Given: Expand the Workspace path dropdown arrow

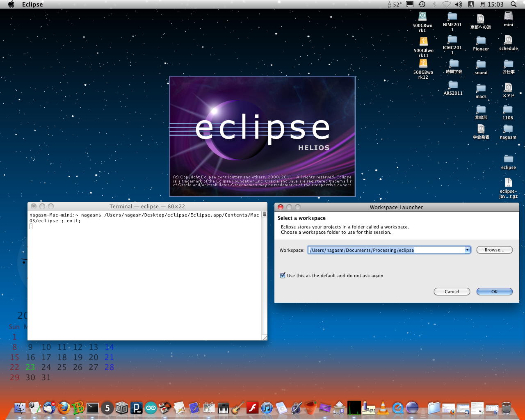Looking at the screenshot, I should [x=467, y=250].
